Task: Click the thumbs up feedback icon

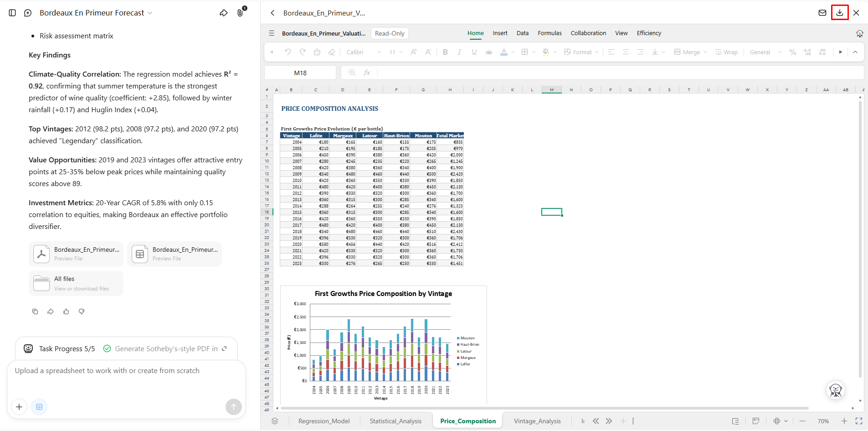Action: coord(66,312)
